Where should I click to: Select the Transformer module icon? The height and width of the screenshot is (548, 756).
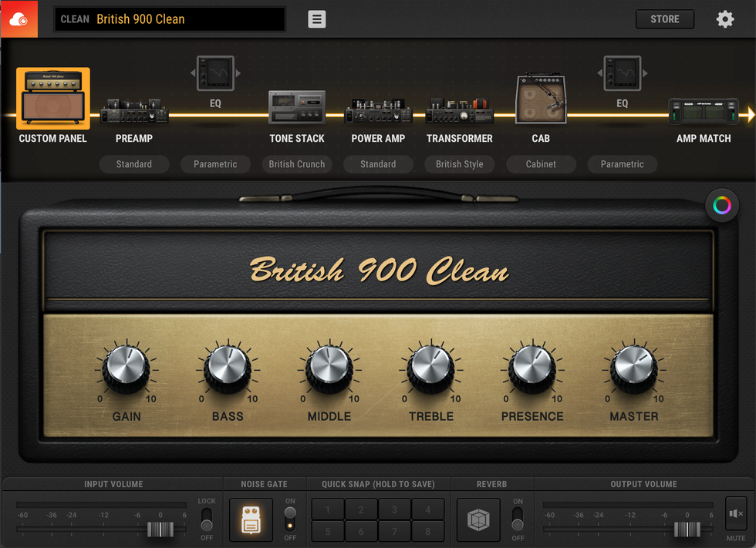click(x=460, y=110)
